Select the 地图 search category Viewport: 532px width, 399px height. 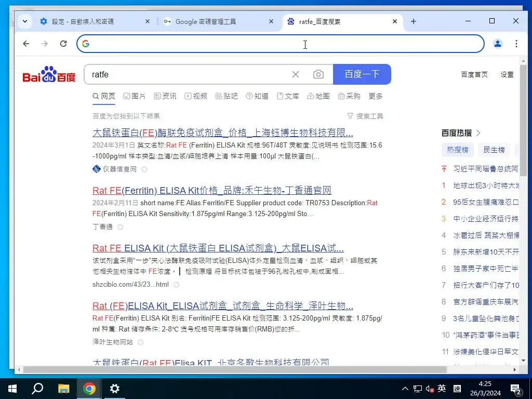[x=318, y=96]
